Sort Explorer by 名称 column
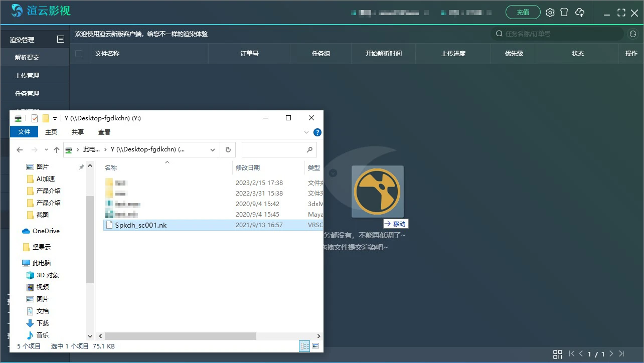644x363 pixels. pos(111,168)
